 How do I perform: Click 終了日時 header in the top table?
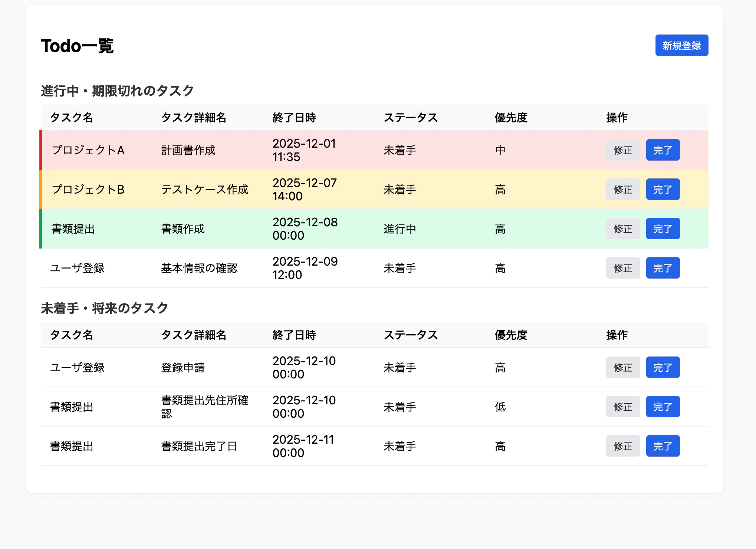(294, 117)
